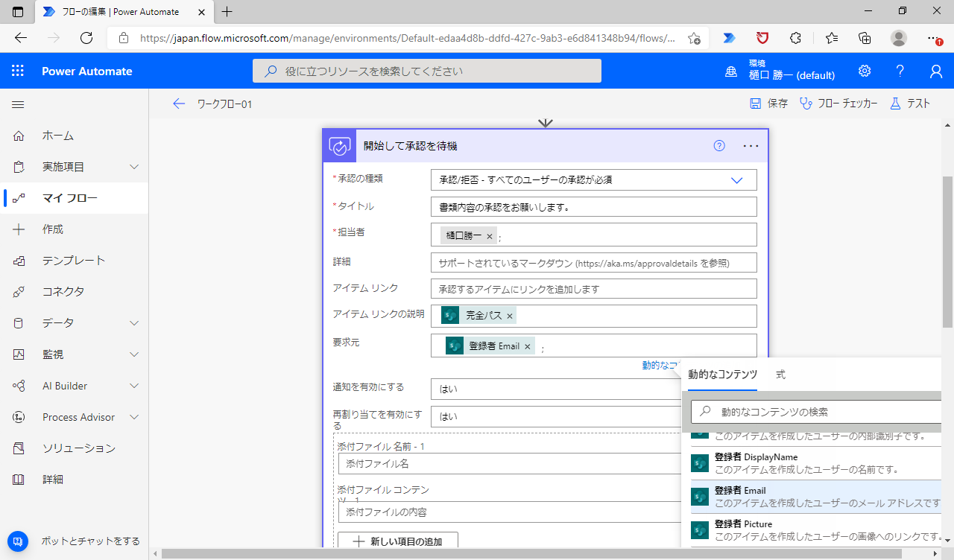Viewport: 954px width, 560px height.
Task: Click the 詳細 markdown input field
Action: (593, 263)
